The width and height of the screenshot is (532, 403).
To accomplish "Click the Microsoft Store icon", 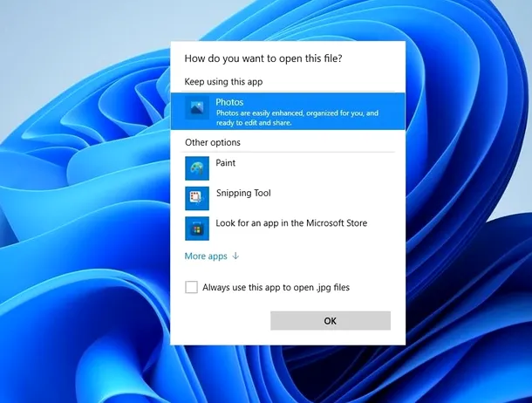I will [x=197, y=229].
